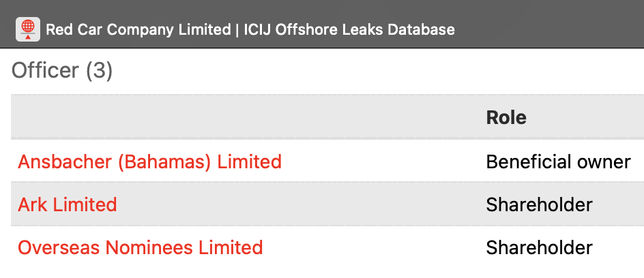Click blank white area right of Officer heading
The height and width of the screenshot is (278, 644).
(x=375, y=71)
